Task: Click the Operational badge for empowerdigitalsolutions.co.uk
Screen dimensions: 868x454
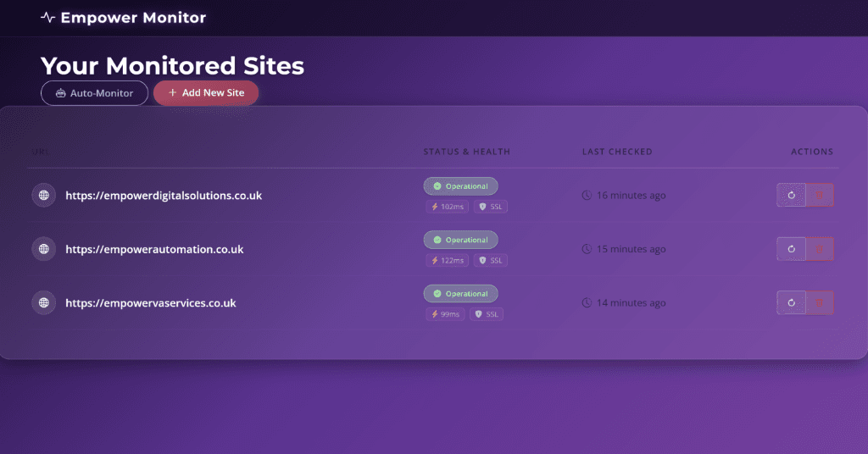Action: (460, 186)
